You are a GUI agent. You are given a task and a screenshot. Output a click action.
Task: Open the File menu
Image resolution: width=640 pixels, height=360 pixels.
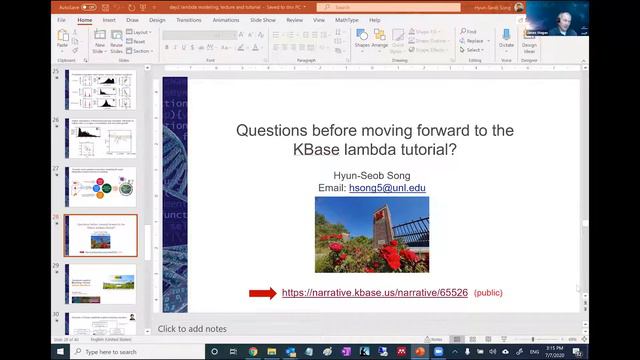[x=62, y=20]
